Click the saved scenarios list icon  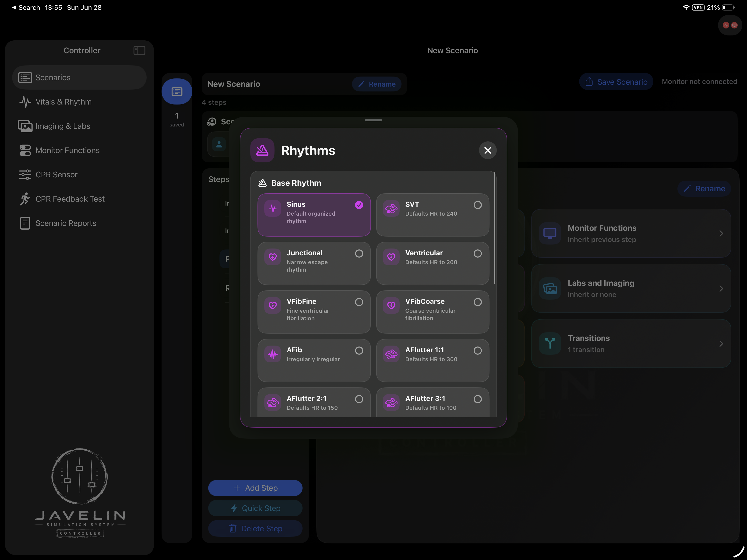(x=177, y=91)
